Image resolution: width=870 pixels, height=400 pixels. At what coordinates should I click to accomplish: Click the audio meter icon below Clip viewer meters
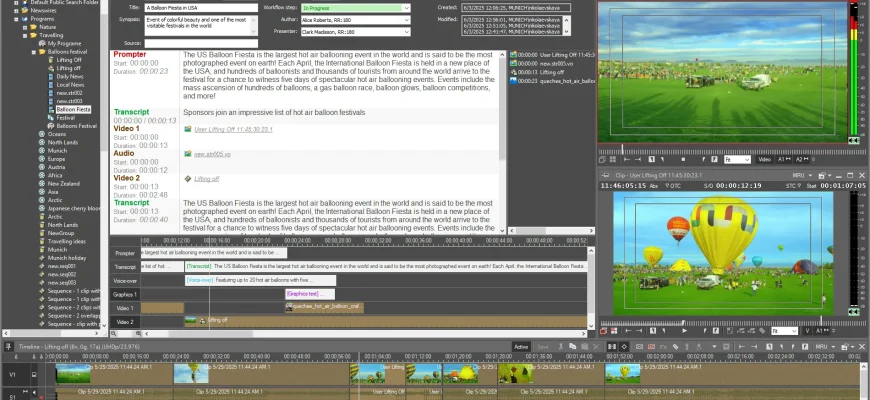[x=854, y=312]
